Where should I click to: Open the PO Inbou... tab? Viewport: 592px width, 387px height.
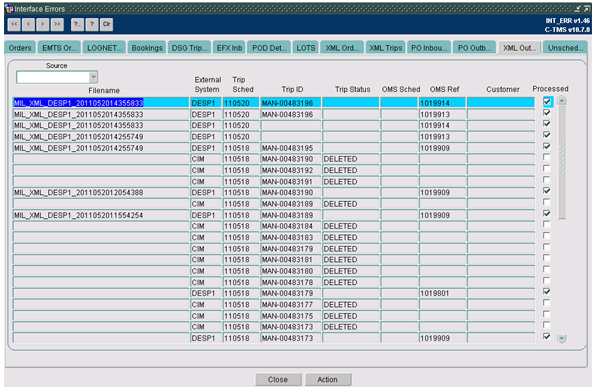click(429, 48)
